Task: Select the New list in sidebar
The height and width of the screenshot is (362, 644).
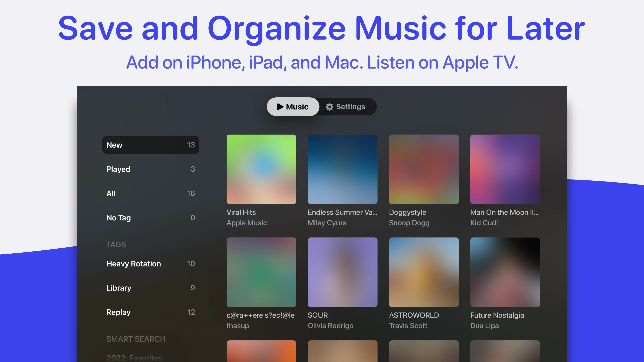Action: tap(150, 145)
